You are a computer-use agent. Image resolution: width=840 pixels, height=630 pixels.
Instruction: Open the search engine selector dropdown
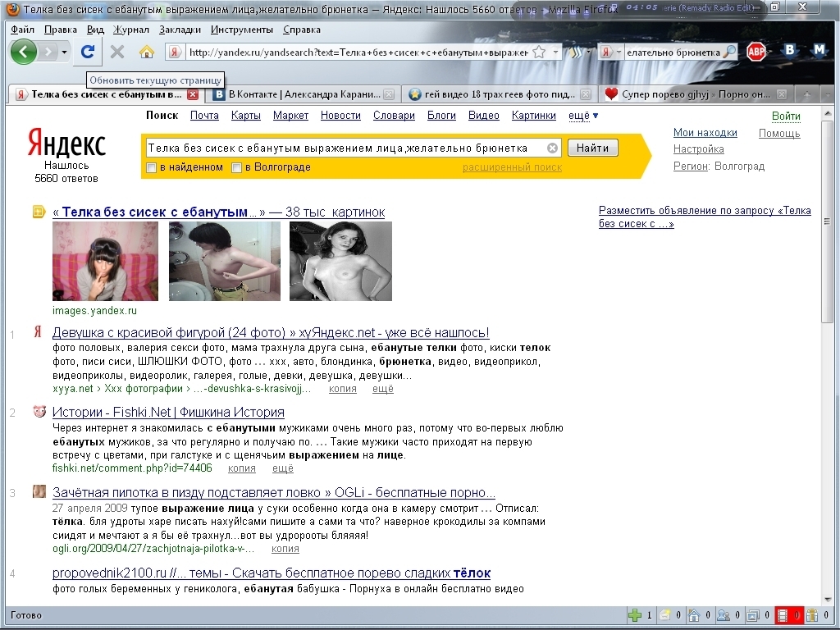[x=619, y=52]
